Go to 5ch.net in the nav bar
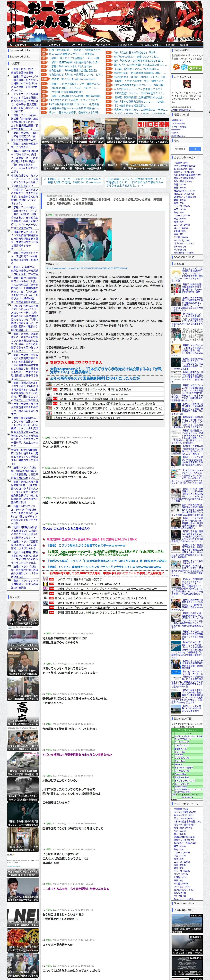 (170, 45)
